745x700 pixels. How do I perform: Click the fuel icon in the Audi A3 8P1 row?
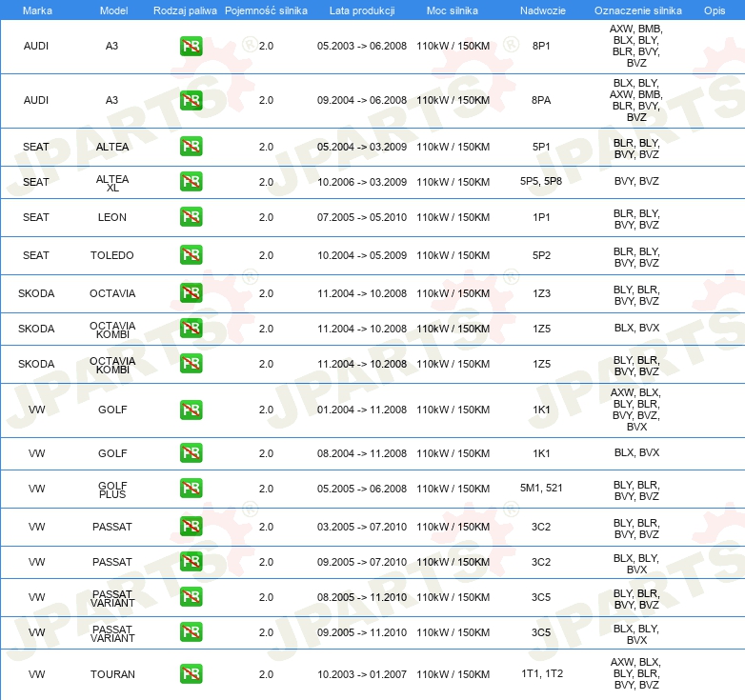(191, 46)
